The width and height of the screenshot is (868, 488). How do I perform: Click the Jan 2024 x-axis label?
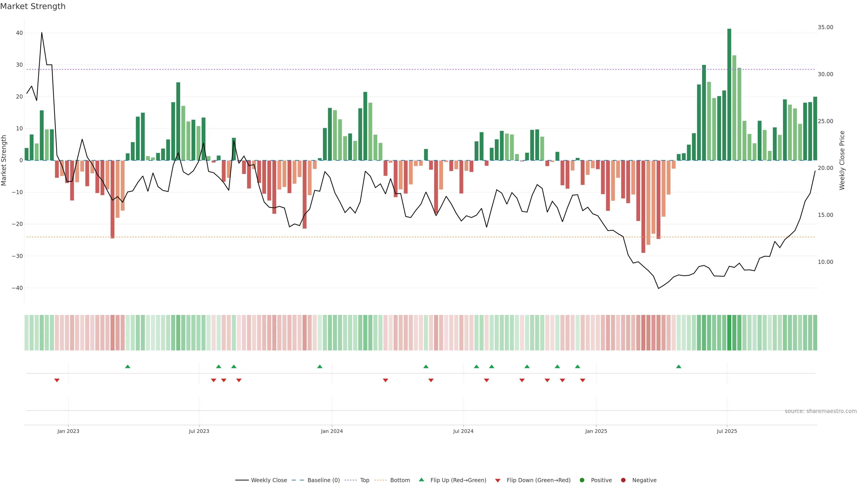(x=332, y=431)
